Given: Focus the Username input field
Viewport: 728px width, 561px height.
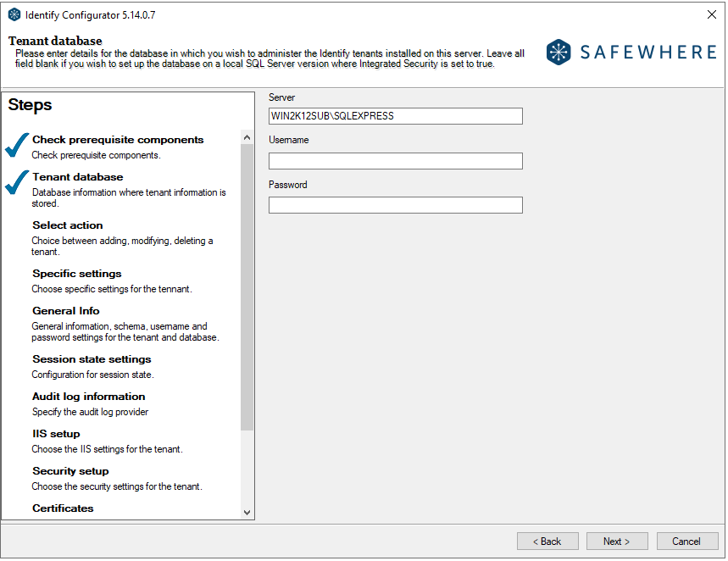Looking at the screenshot, I should (396, 161).
